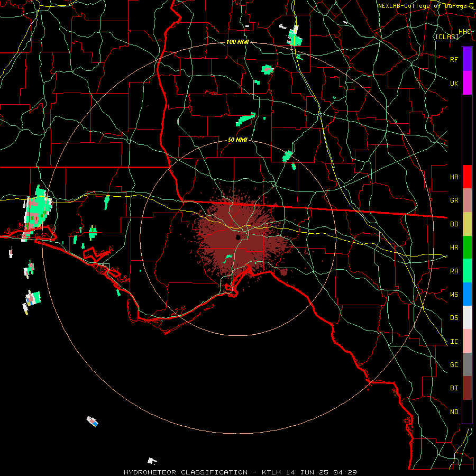Click the "KTLH" radar site identifier
Image resolution: width=476 pixels, height=476 pixels.
click(272, 472)
